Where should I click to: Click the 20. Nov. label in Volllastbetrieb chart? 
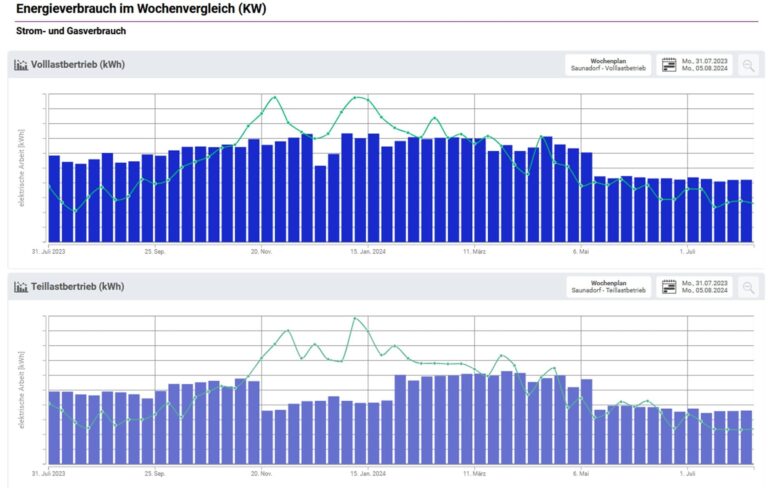pyautogui.click(x=261, y=251)
